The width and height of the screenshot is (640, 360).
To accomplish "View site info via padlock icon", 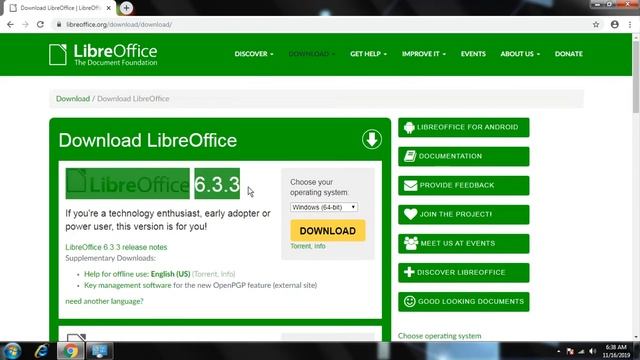I will [x=59, y=24].
